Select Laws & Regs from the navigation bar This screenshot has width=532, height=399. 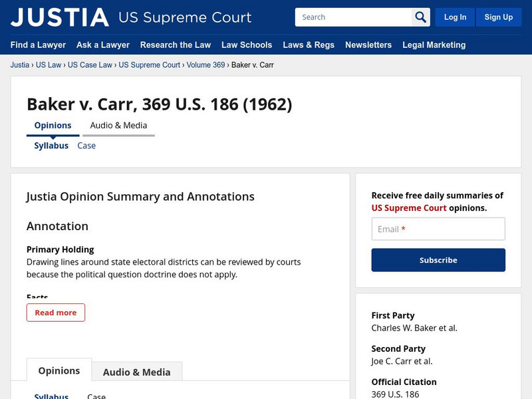(x=309, y=45)
